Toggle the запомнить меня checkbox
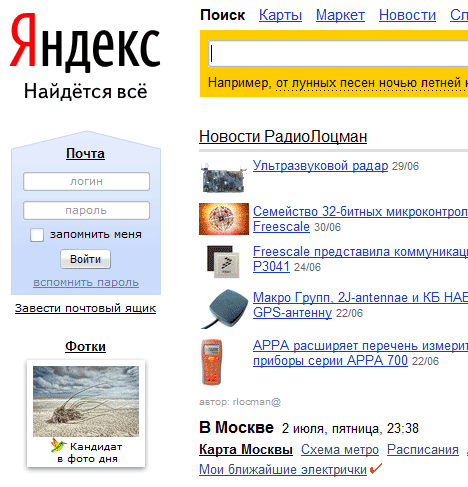The height and width of the screenshot is (487, 468). coord(37,235)
